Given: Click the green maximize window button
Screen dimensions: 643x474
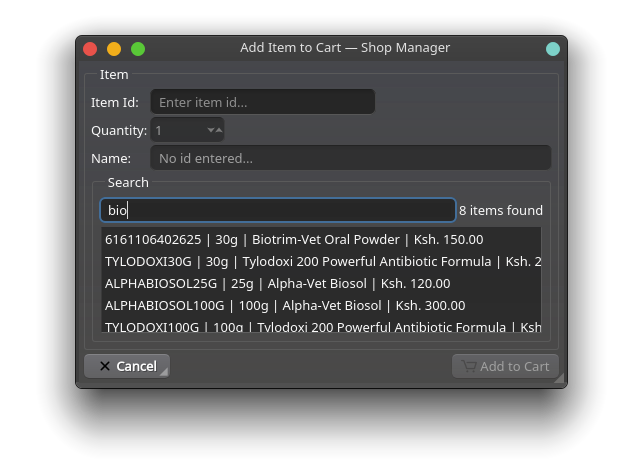Looking at the screenshot, I should 138,49.
